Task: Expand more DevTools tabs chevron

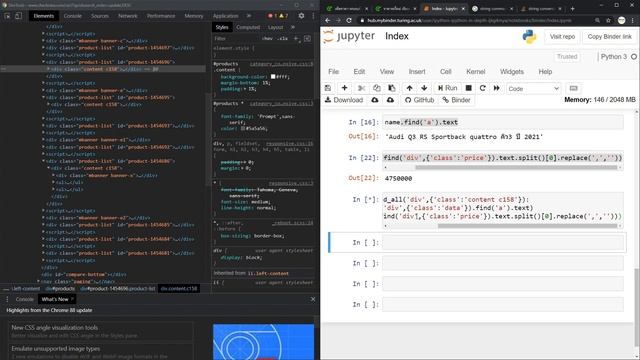Action: 249,16
